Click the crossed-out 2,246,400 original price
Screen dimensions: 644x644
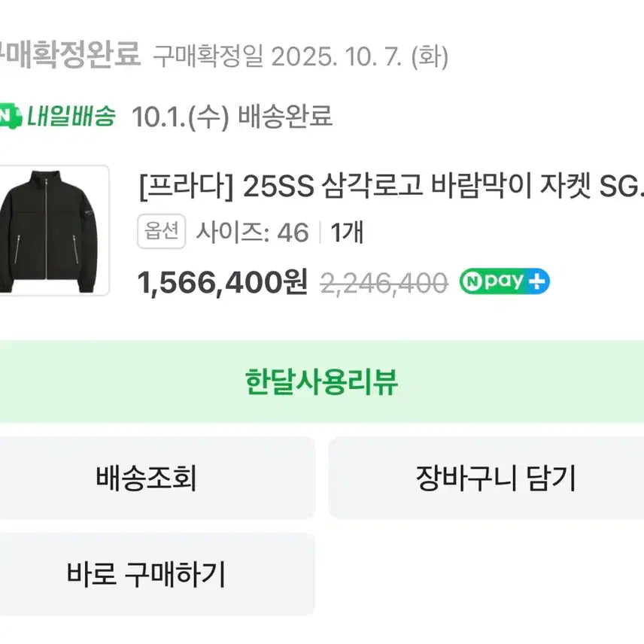coord(384,284)
